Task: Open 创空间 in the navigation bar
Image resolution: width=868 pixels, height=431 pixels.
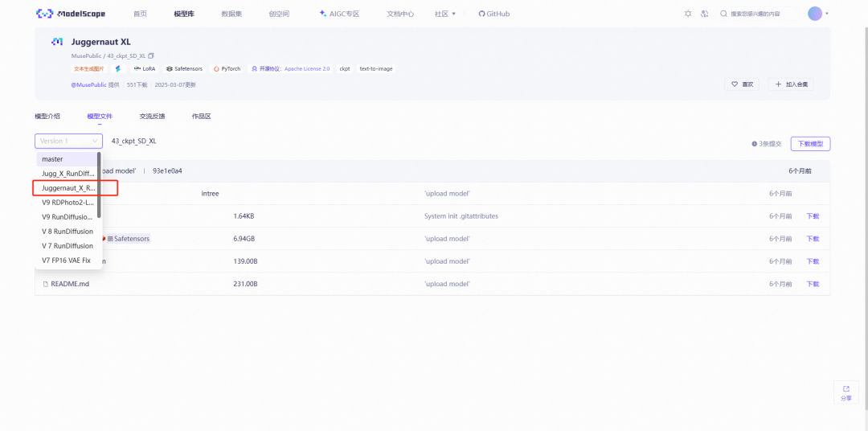Action: click(x=279, y=14)
